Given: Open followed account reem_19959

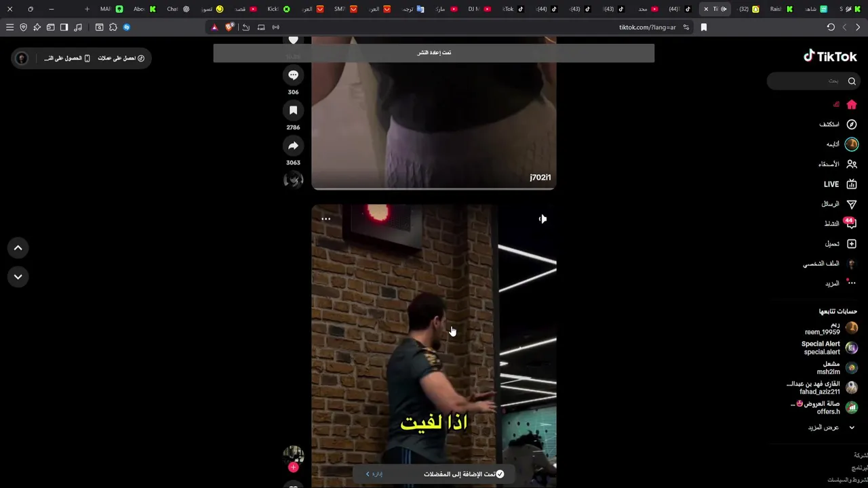Looking at the screenshot, I should tap(831, 329).
